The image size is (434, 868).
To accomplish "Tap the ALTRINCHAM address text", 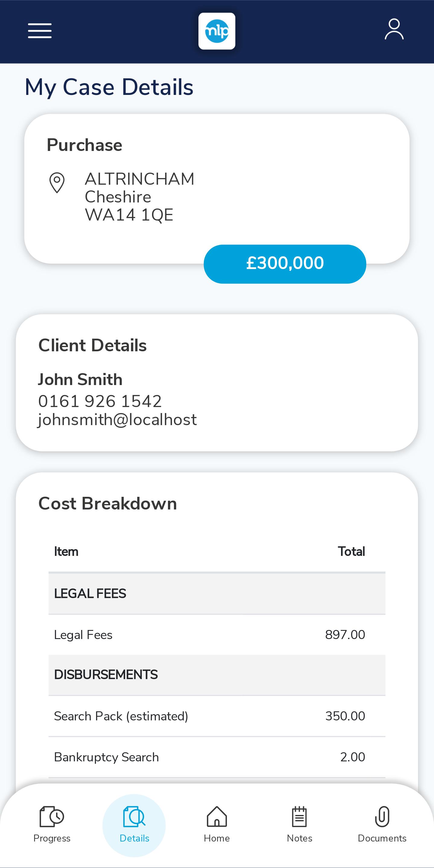I will [139, 179].
